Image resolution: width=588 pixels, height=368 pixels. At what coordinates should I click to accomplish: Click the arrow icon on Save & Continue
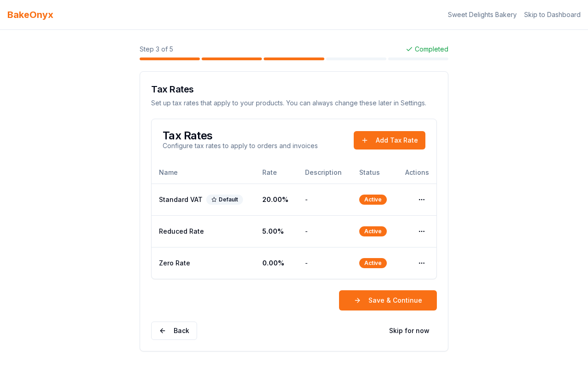tap(357, 300)
